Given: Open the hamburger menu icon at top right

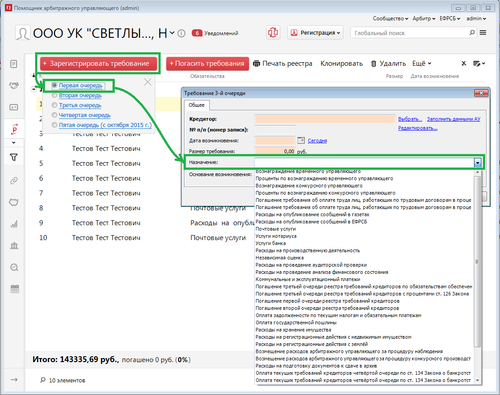Looking at the screenshot, I should point(483,33).
